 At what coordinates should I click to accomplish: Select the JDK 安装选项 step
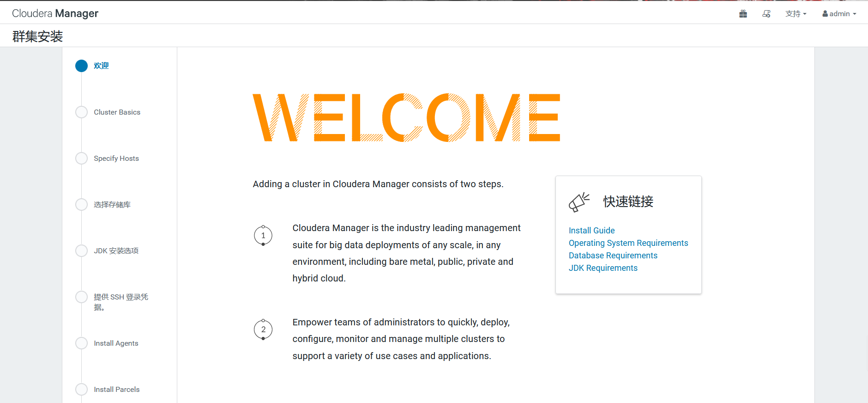click(116, 251)
